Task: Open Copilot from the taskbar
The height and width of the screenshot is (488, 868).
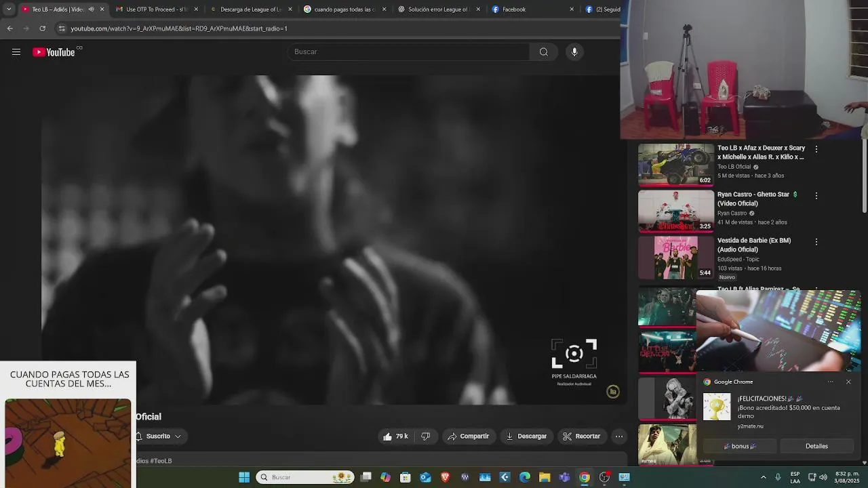Action: (x=386, y=477)
